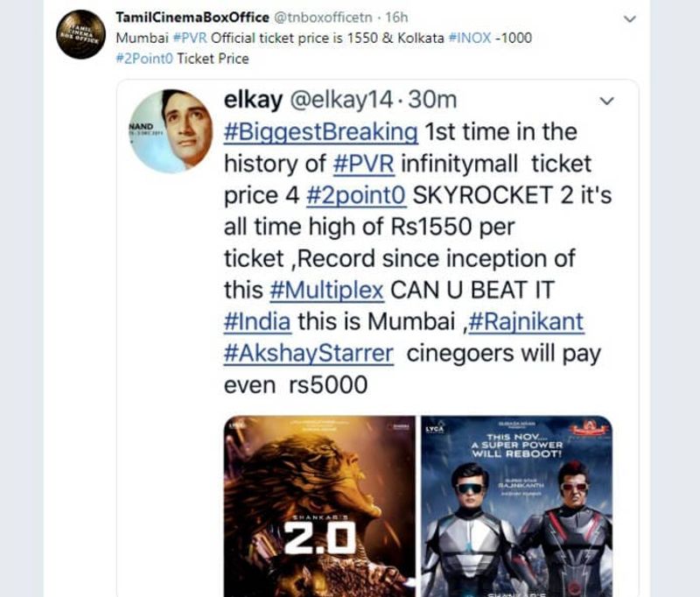Open the #Rajnikant hashtag
Image resolution: width=700 pixels, height=597 pixels.
coord(527,322)
